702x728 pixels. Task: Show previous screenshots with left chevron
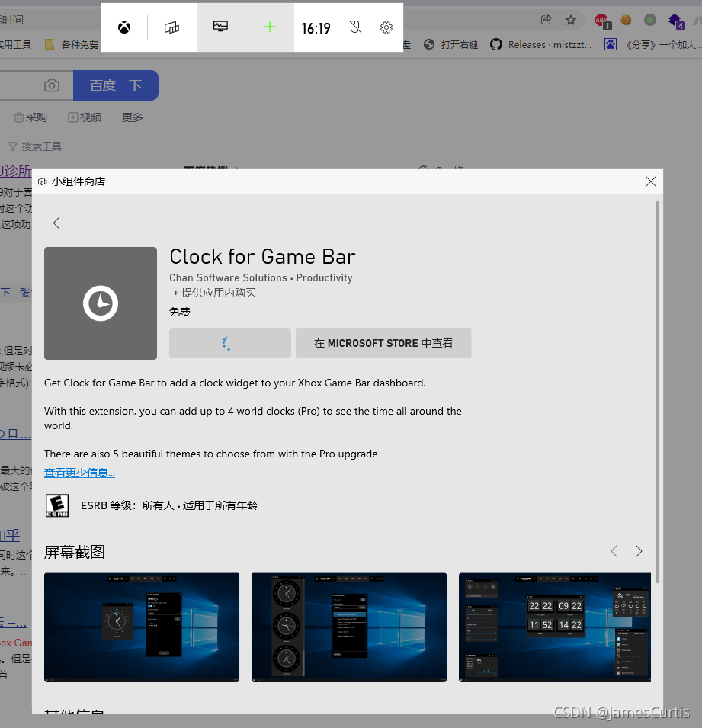pyautogui.click(x=614, y=551)
